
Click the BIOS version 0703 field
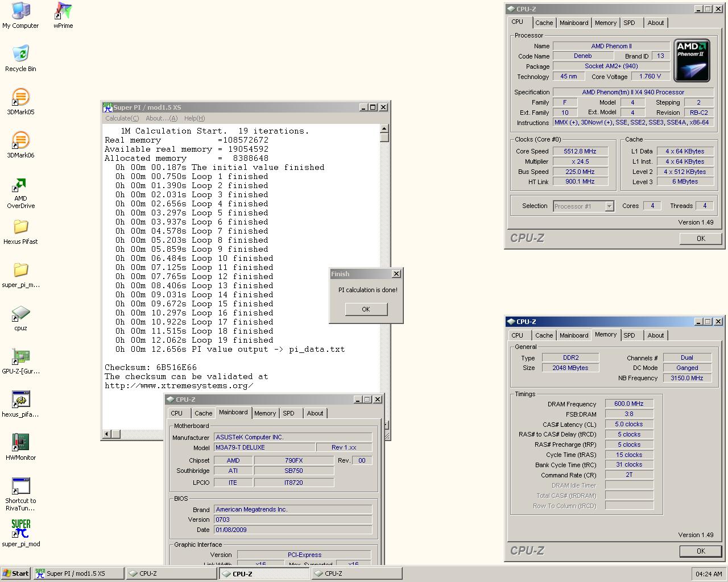(x=293, y=519)
